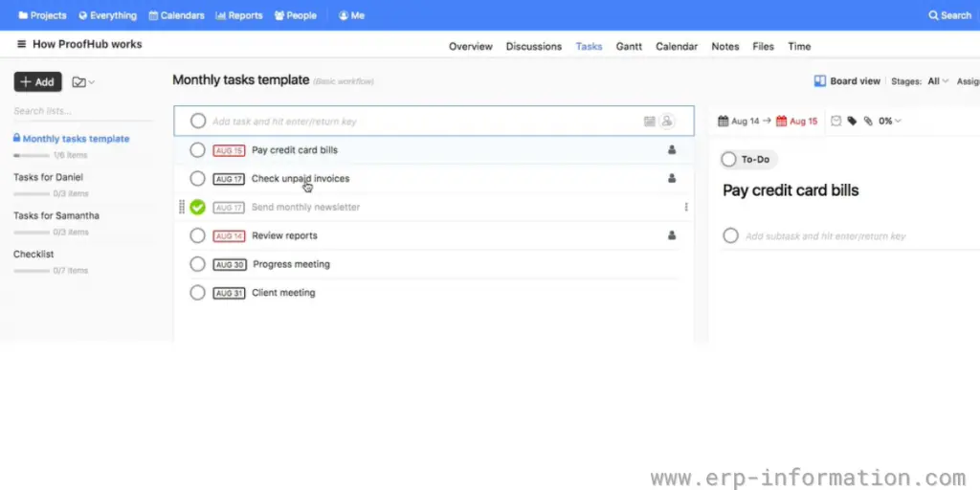
Task: Open the 0% progress dropdown
Action: click(890, 122)
